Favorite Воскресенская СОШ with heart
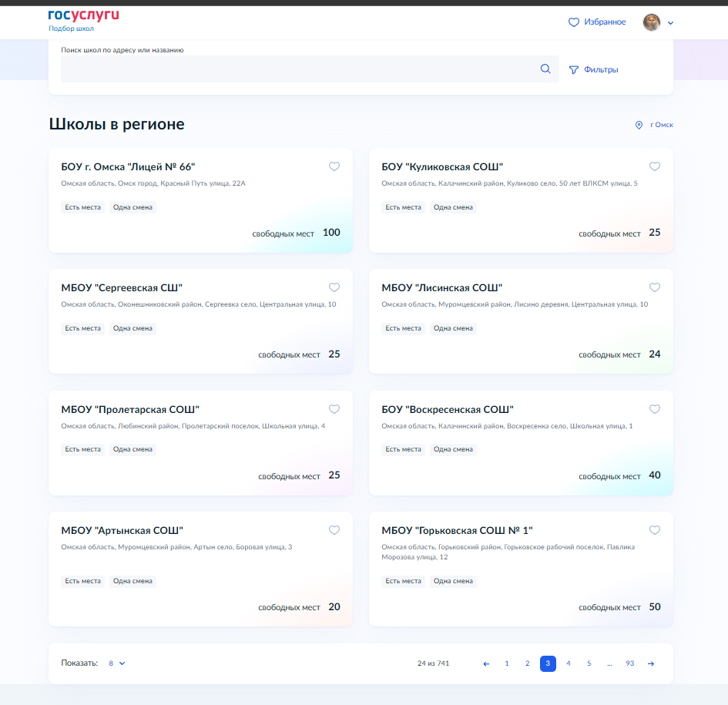The width and height of the screenshot is (728, 705). pos(655,409)
